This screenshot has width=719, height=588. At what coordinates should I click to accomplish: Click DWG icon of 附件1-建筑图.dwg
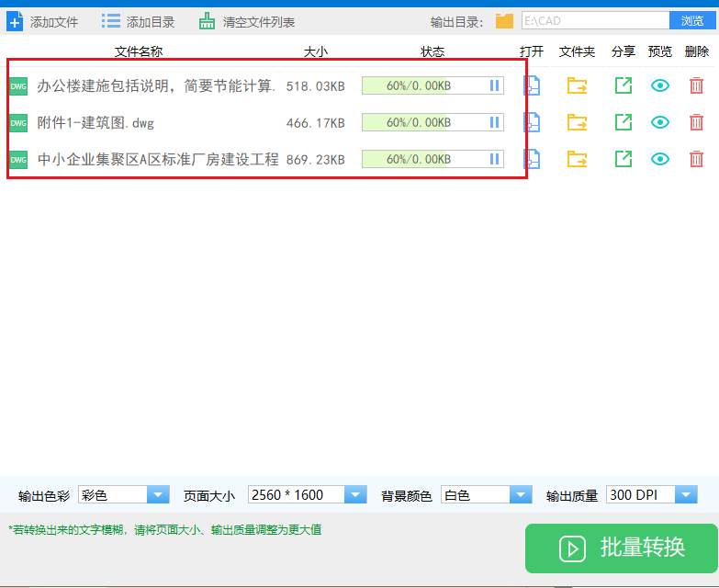(x=18, y=123)
